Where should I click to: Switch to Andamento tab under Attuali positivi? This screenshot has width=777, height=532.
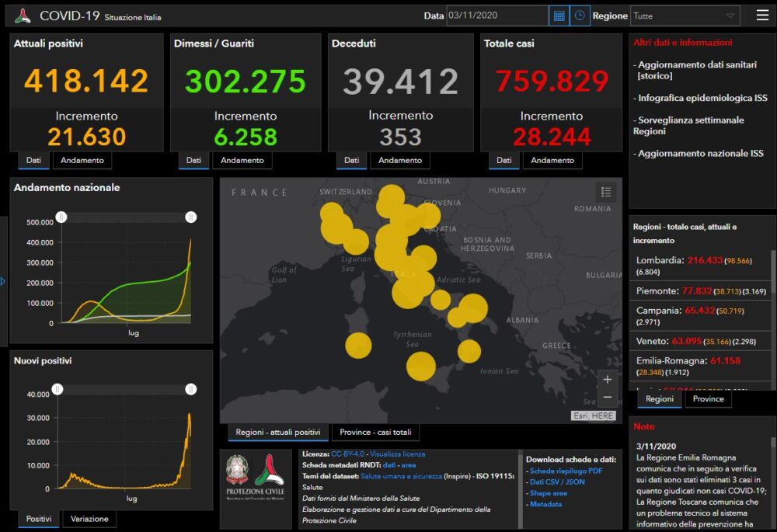tap(82, 161)
